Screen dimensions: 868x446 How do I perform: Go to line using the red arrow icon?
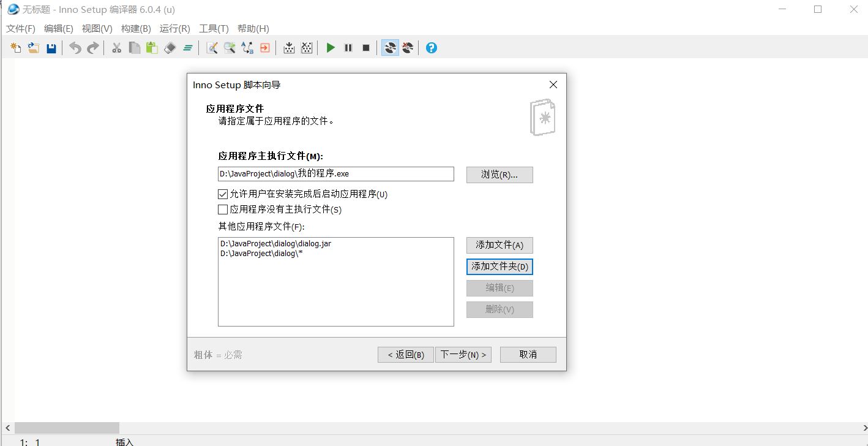click(x=265, y=48)
